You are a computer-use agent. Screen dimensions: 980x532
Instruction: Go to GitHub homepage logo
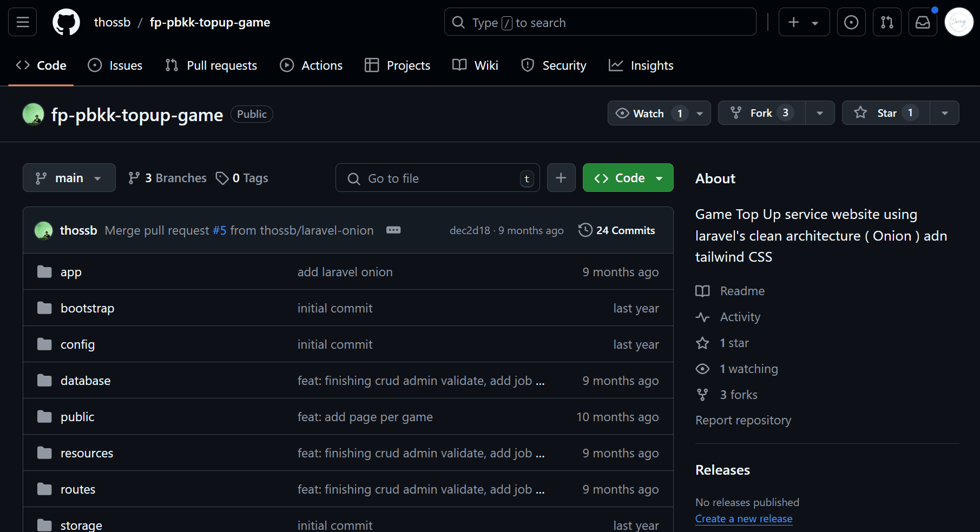66,22
